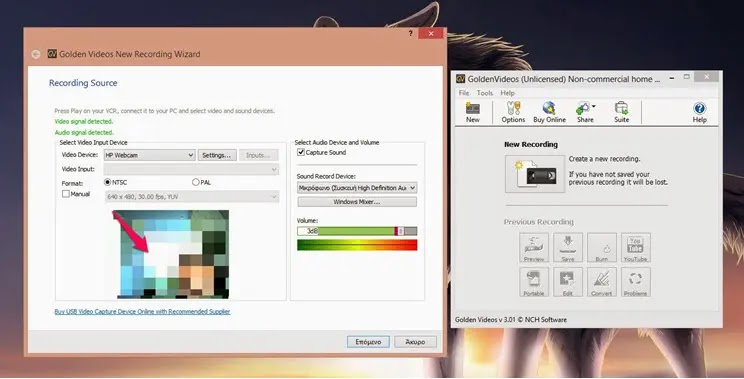The width and height of the screenshot is (744, 379).
Task: Click the GV logo in wizard title
Action: [x=52, y=54]
